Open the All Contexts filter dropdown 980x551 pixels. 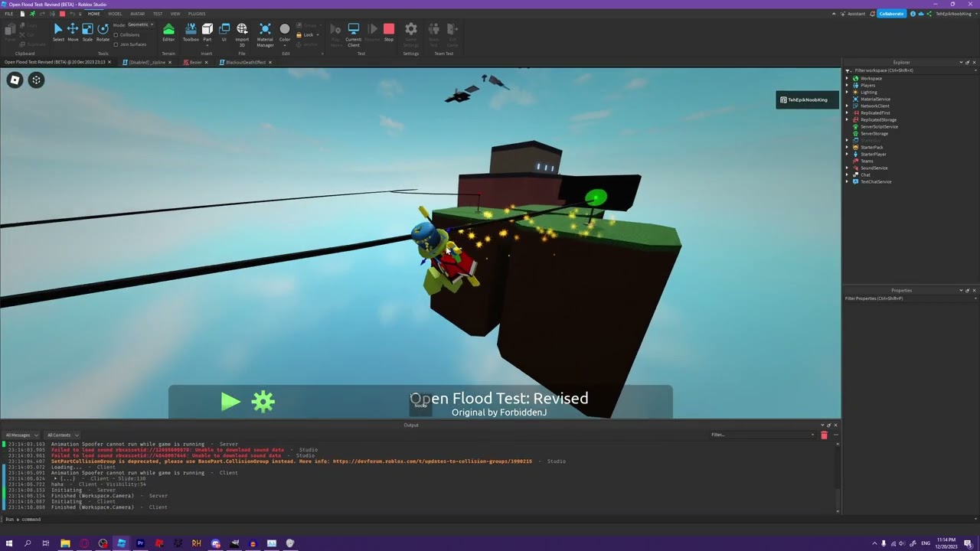click(x=62, y=435)
